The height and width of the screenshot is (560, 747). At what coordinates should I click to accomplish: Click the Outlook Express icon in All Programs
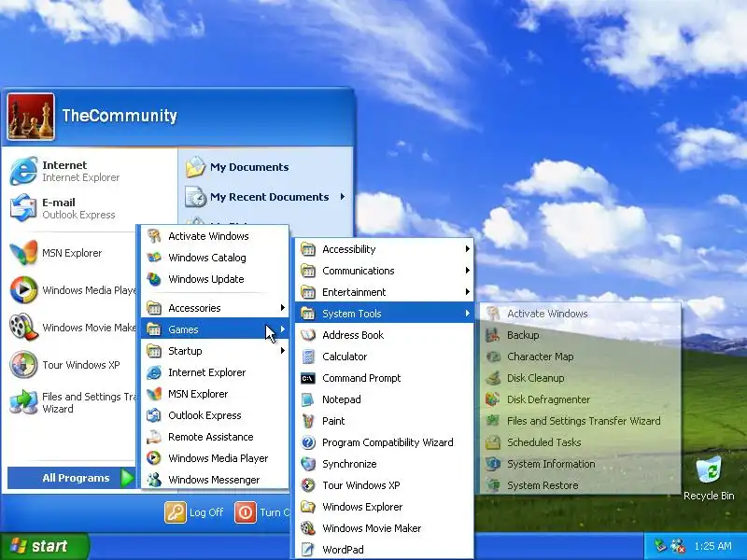(154, 415)
